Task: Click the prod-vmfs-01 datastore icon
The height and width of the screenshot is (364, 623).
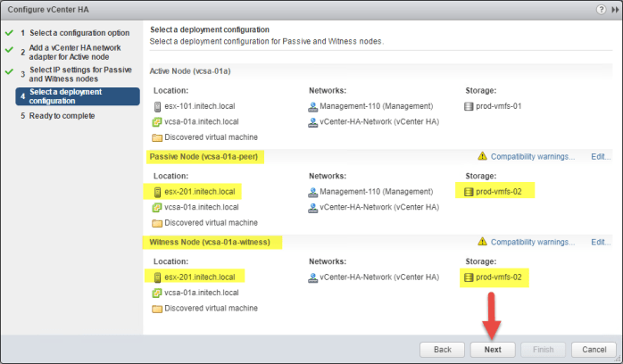Action: (x=470, y=106)
